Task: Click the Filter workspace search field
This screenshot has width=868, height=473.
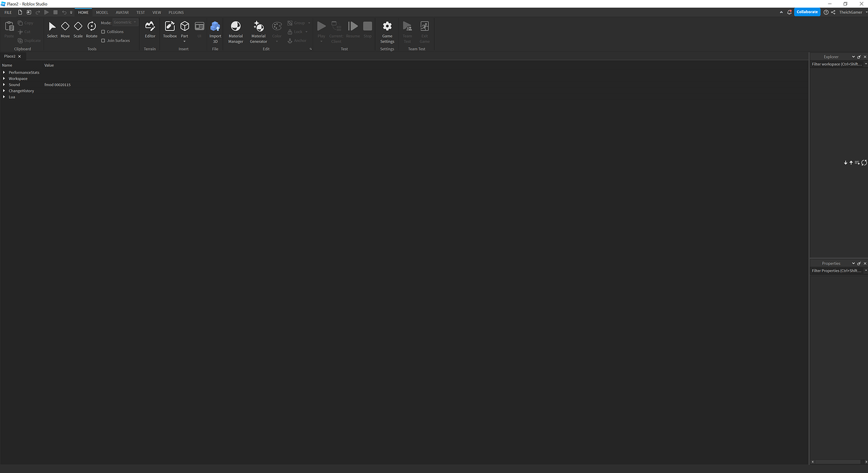Action: [x=837, y=64]
